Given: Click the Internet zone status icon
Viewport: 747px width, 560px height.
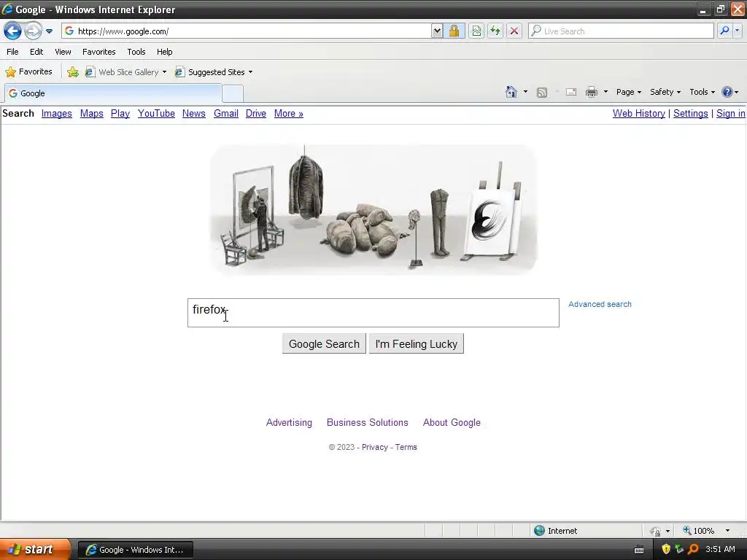Looking at the screenshot, I should click(x=539, y=531).
